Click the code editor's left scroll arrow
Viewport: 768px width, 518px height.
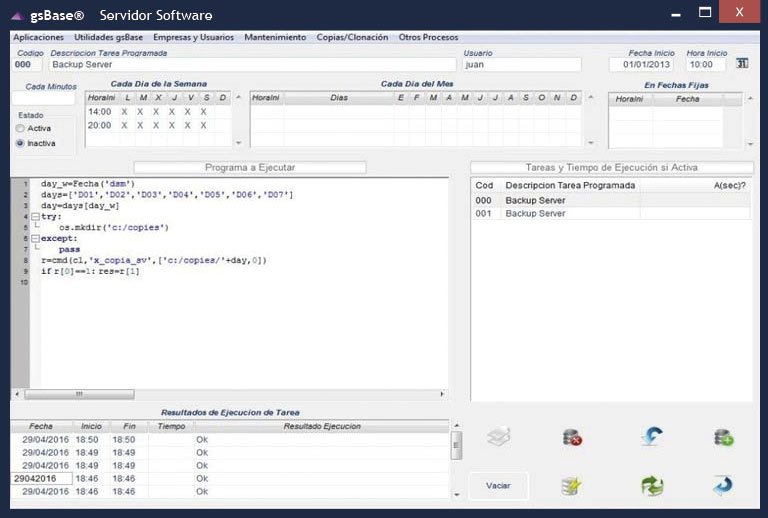pyautogui.click(x=17, y=394)
